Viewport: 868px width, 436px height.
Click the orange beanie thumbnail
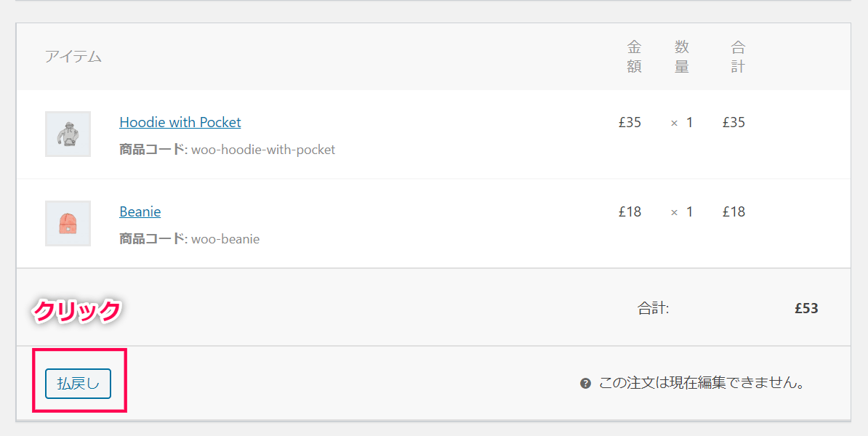(68, 224)
